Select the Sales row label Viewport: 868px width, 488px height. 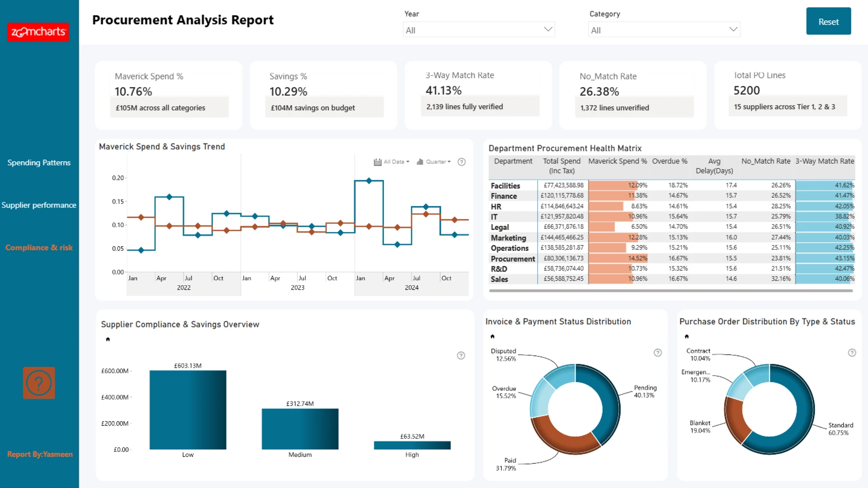[499, 279]
